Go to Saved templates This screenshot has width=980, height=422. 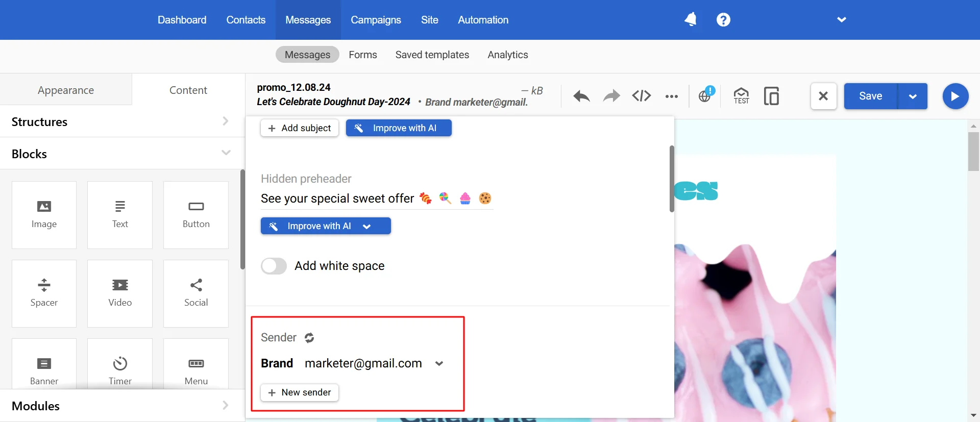pos(432,55)
